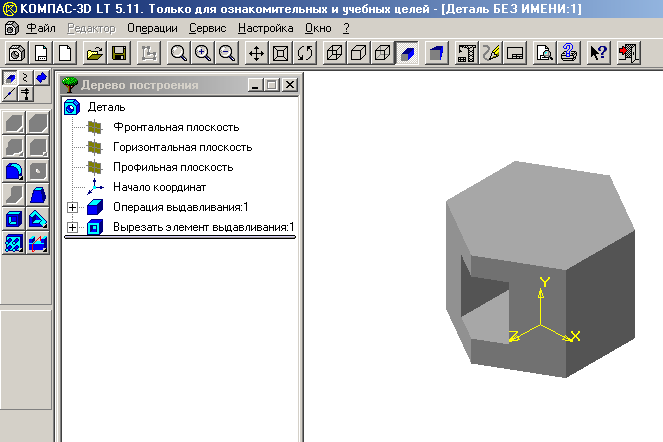Toggle the shaded display mode button

pos(407,53)
